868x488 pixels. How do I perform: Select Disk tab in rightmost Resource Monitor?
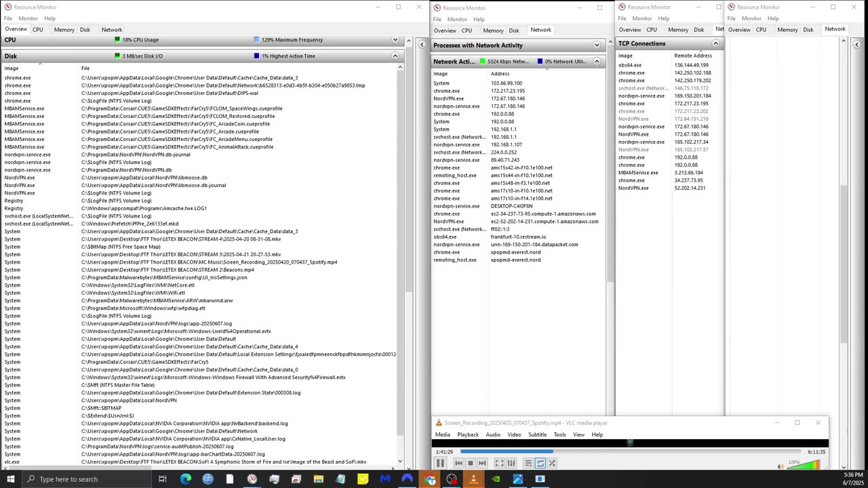tap(808, 30)
